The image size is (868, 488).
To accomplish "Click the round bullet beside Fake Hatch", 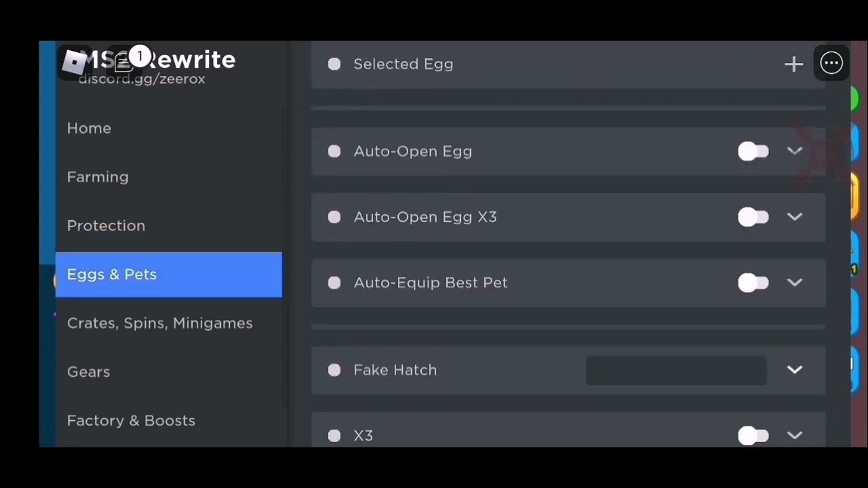I will (334, 370).
